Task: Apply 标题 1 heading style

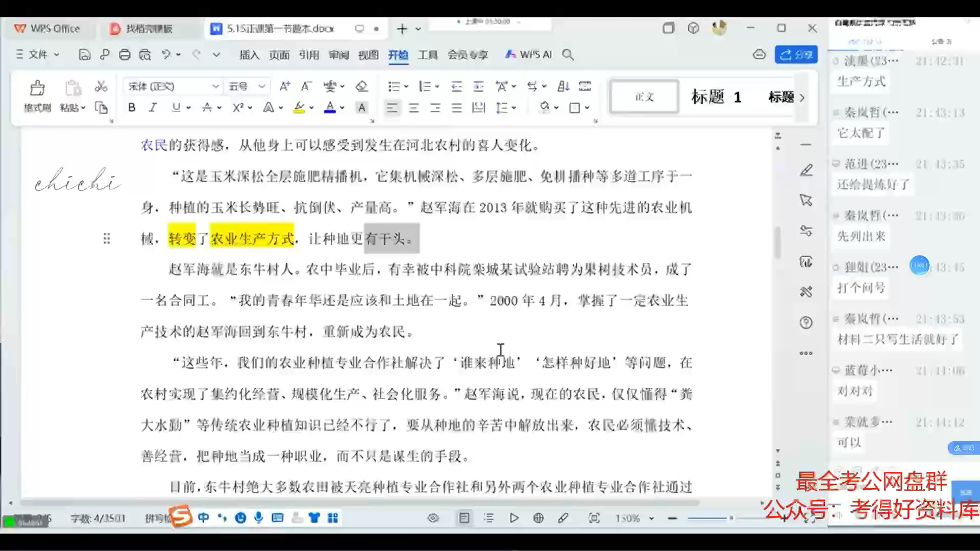Action: click(716, 96)
